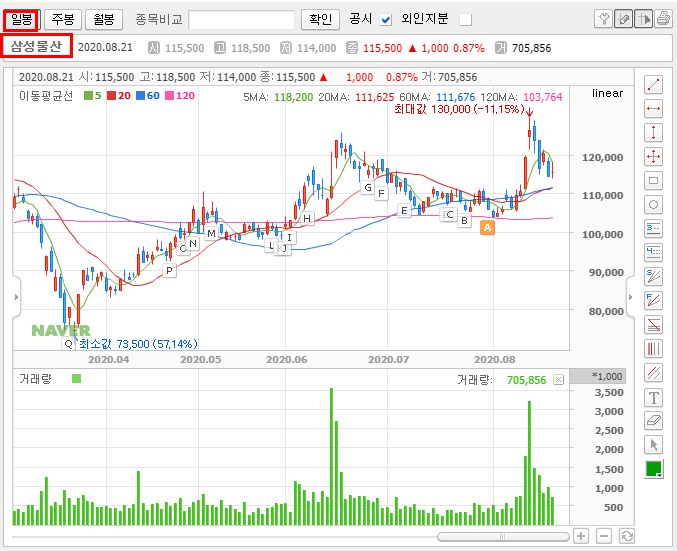
Task: Select the arrow pointer tool
Action: click(653, 445)
